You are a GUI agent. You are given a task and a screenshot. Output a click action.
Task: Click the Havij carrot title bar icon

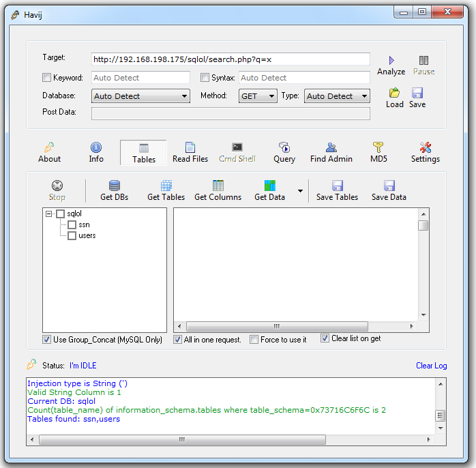15,14
